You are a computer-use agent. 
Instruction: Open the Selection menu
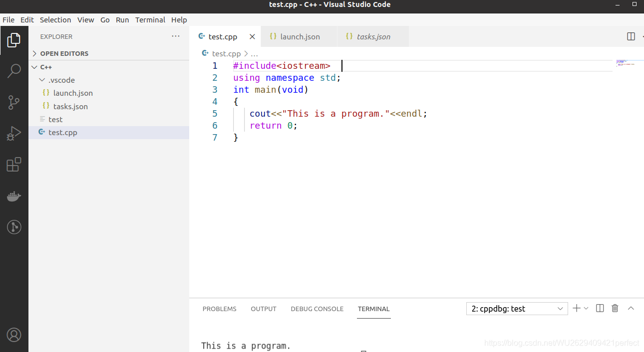click(x=55, y=20)
